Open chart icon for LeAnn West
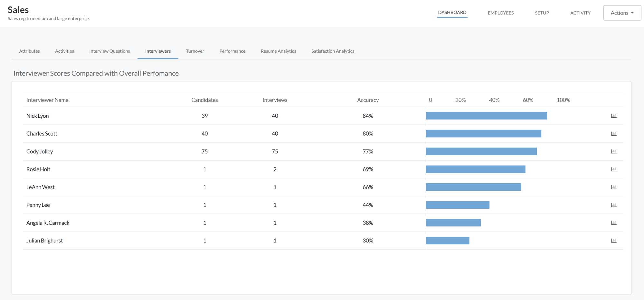 pyautogui.click(x=614, y=187)
